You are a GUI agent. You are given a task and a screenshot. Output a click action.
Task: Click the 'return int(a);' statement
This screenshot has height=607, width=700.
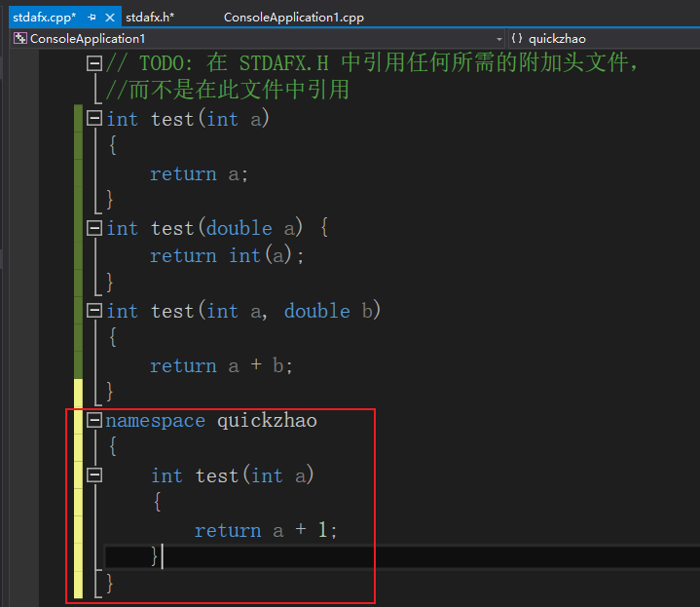[227, 256]
